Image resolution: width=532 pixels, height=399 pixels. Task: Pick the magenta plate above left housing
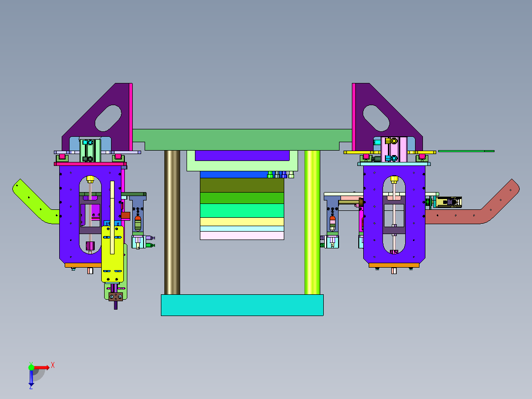coord(90,164)
